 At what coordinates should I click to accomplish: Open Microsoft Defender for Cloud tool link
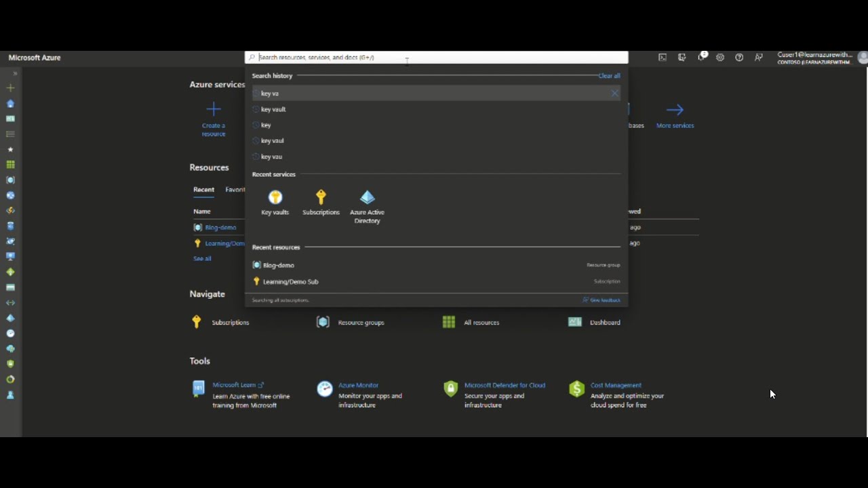pyautogui.click(x=505, y=385)
